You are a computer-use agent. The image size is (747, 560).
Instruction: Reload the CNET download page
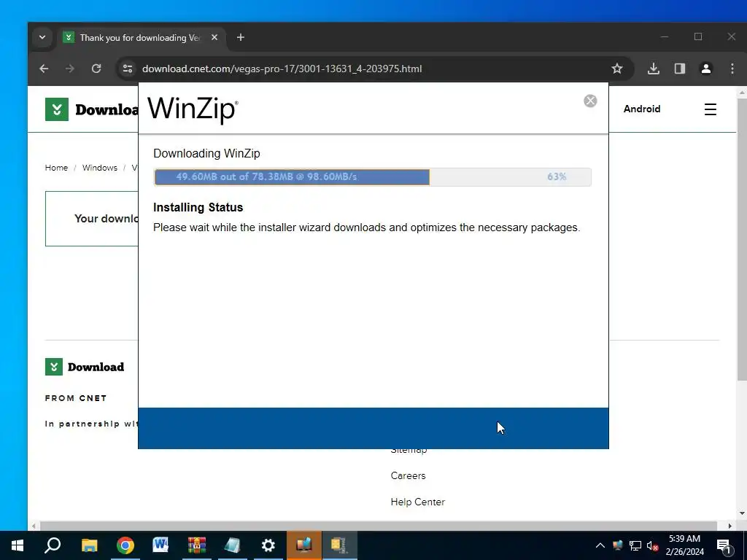(x=96, y=69)
